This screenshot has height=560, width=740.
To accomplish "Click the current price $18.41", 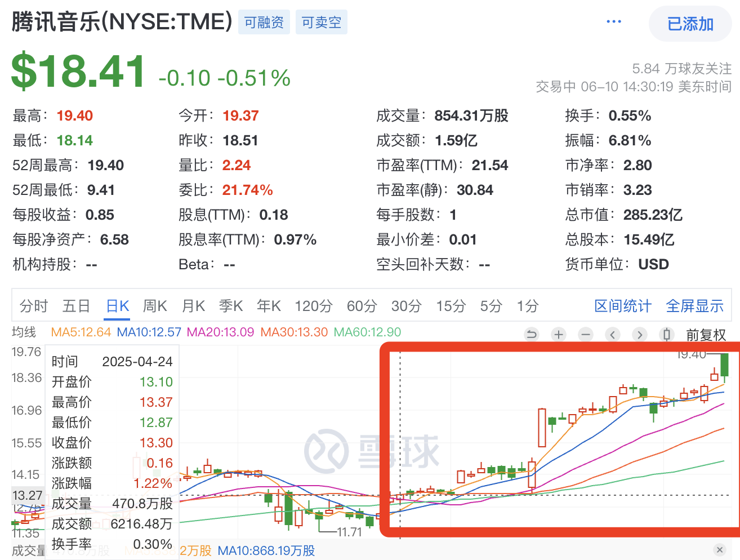I will [x=78, y=71].
